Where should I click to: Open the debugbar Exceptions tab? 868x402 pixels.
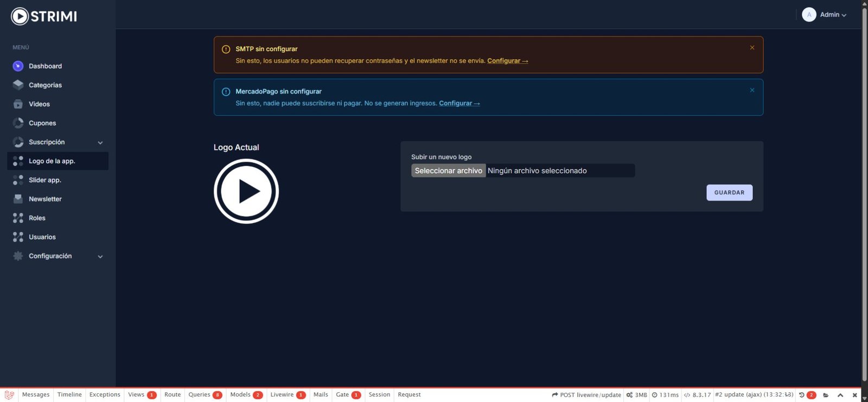(x=105, y=395)
